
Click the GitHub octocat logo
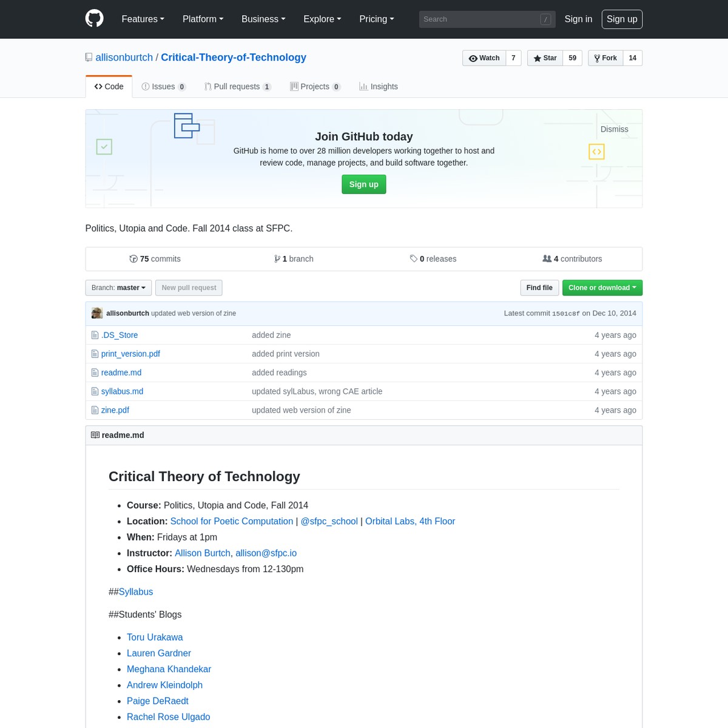point(94,19)
